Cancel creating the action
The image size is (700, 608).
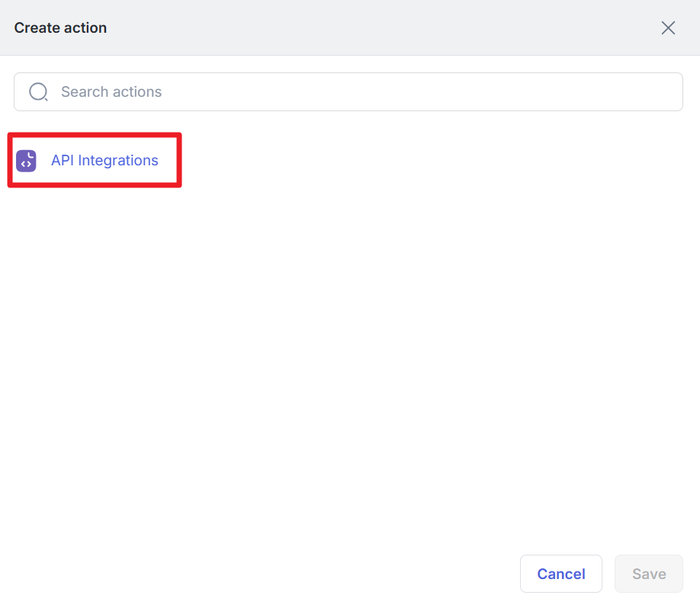point(560,574)
